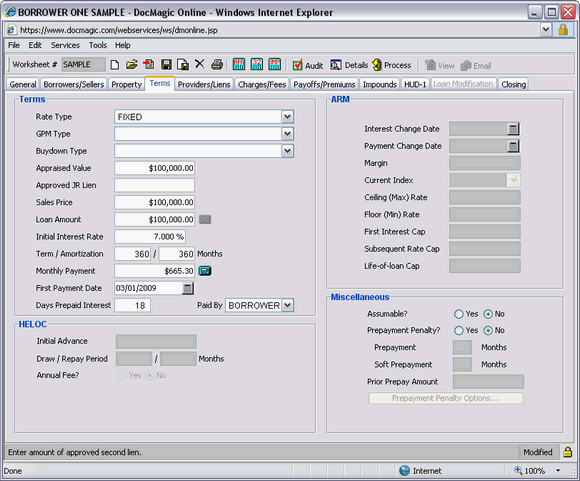Run Audit on the worksheet
The image size is (580, 481).
(308, 65)
